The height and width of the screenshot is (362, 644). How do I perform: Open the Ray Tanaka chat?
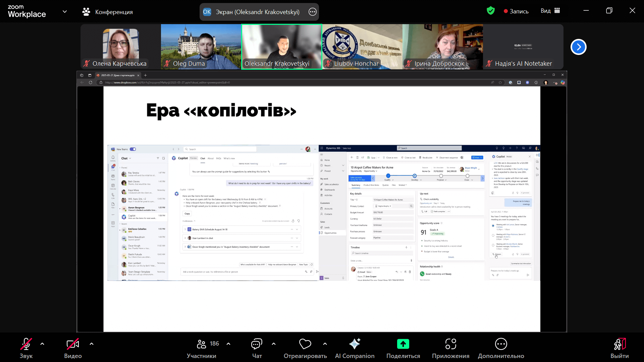point(144,174)
